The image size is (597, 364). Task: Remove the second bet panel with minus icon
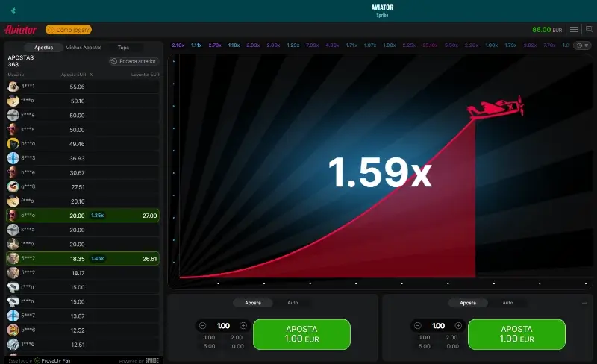coord(584,303)
